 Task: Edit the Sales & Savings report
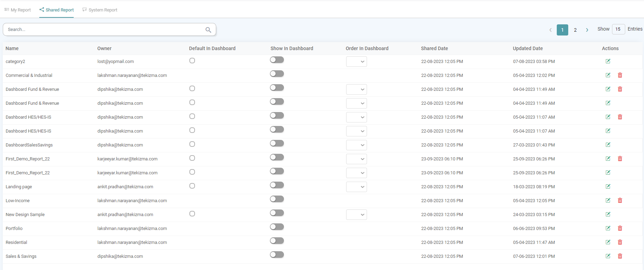608,256
